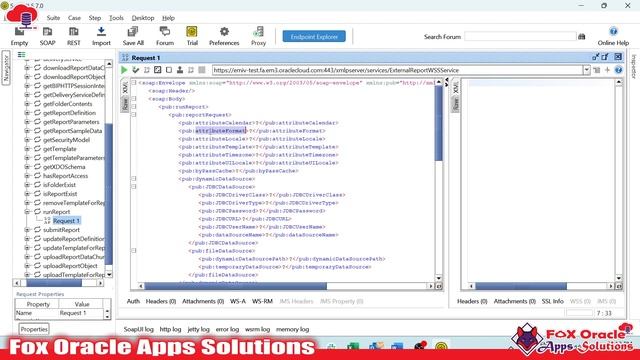Click the navigator green list icon
This screenshot has width=640, height=360.
(x=21, y=54)
